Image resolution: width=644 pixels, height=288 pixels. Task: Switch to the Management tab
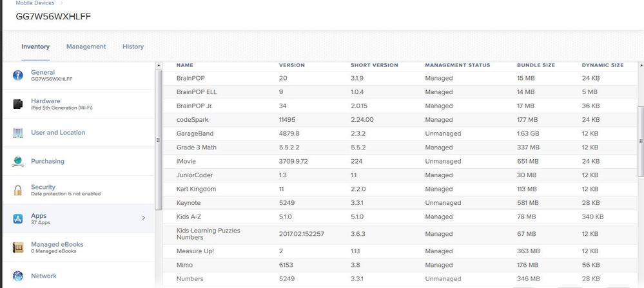(86, 46)
